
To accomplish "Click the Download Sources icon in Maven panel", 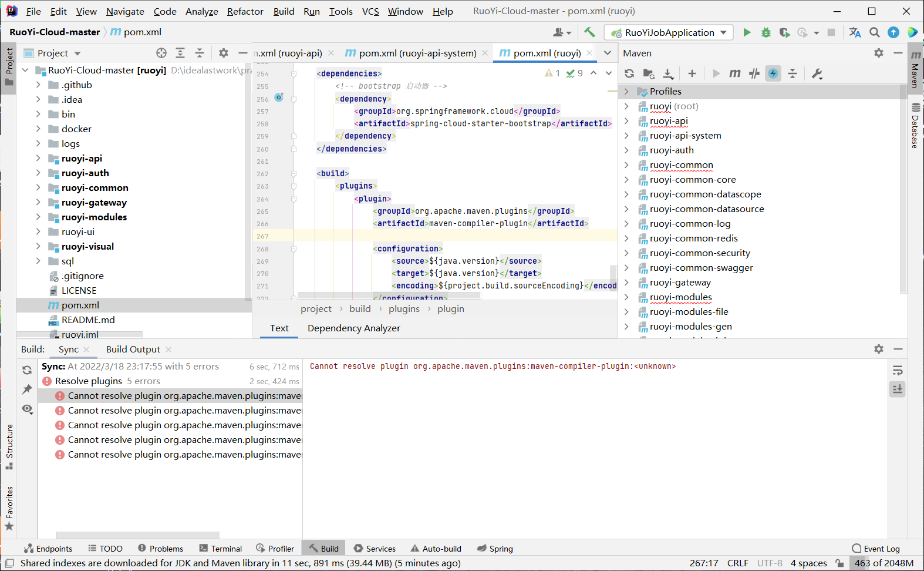I will (x=668, y=73).
